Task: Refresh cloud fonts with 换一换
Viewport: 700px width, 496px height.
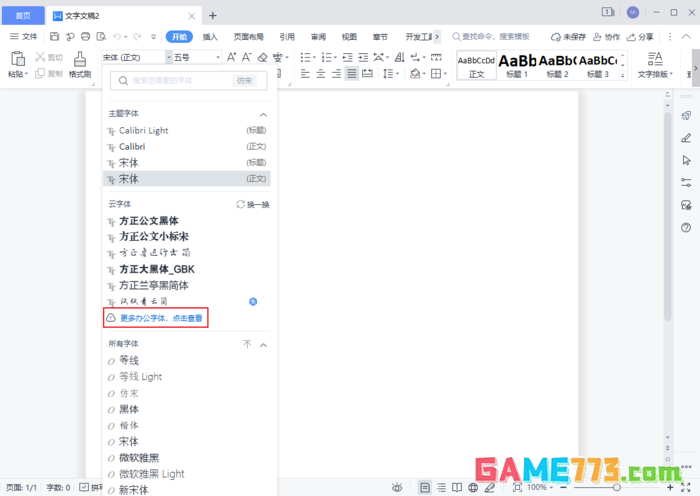Action: pyautogui.click(x=253, y=204)
